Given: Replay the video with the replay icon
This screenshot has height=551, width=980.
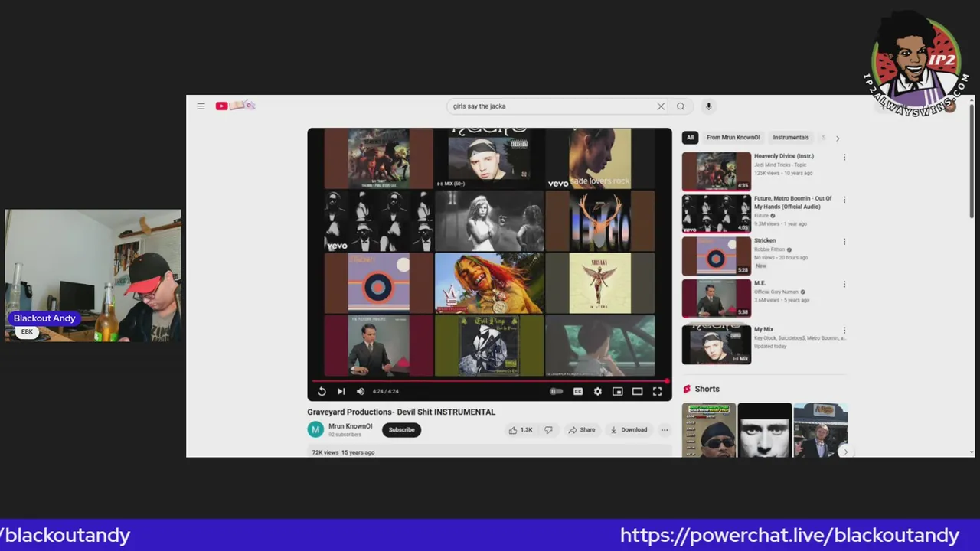Looking at the screenshot, I should point(322,391).
